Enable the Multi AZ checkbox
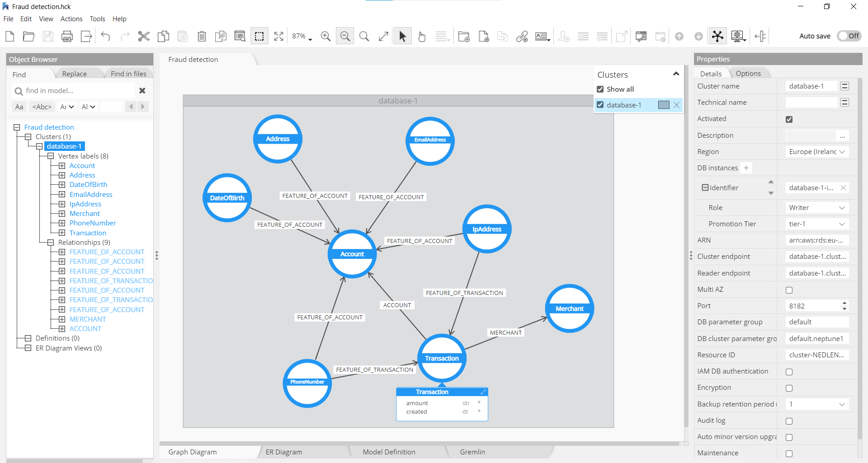868x463 pixels. (789, 290)
